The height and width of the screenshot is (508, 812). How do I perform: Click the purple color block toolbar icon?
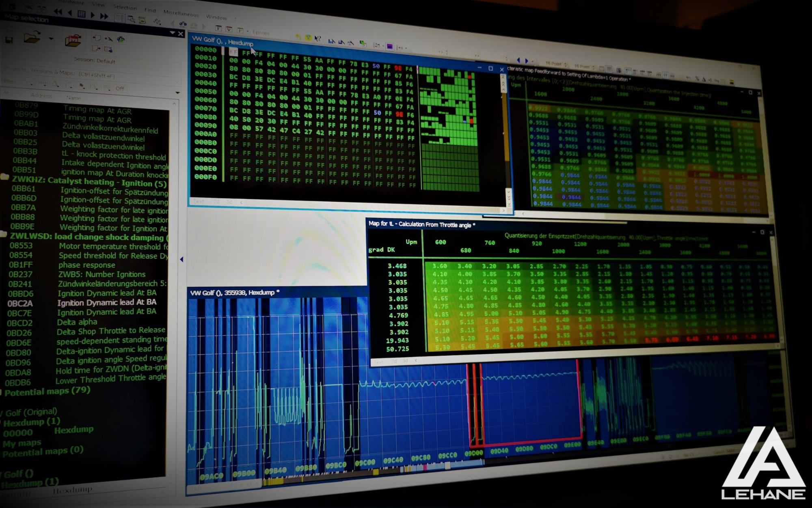tap(390, 46)
